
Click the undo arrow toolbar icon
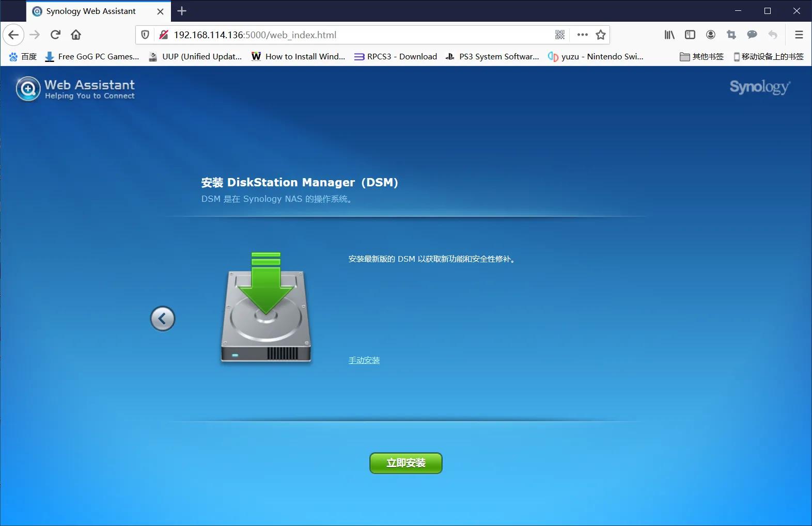[x=773, y=35]
